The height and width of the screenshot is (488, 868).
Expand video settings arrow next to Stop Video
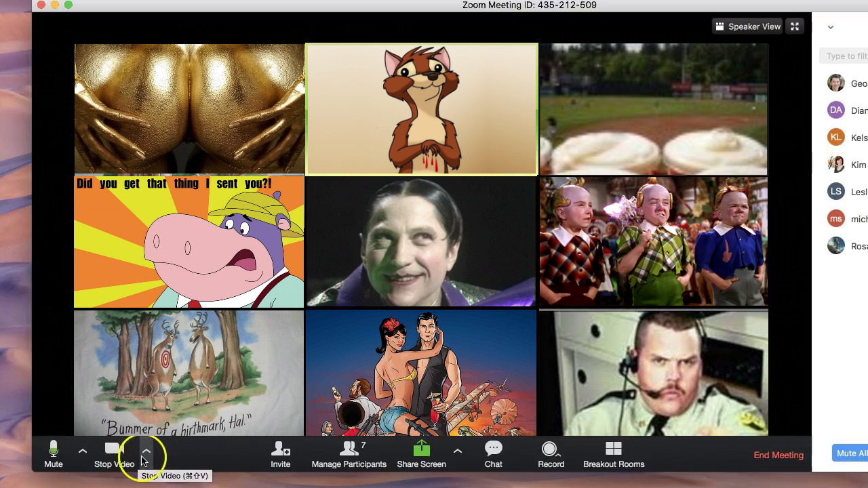(x=146, y=451)
